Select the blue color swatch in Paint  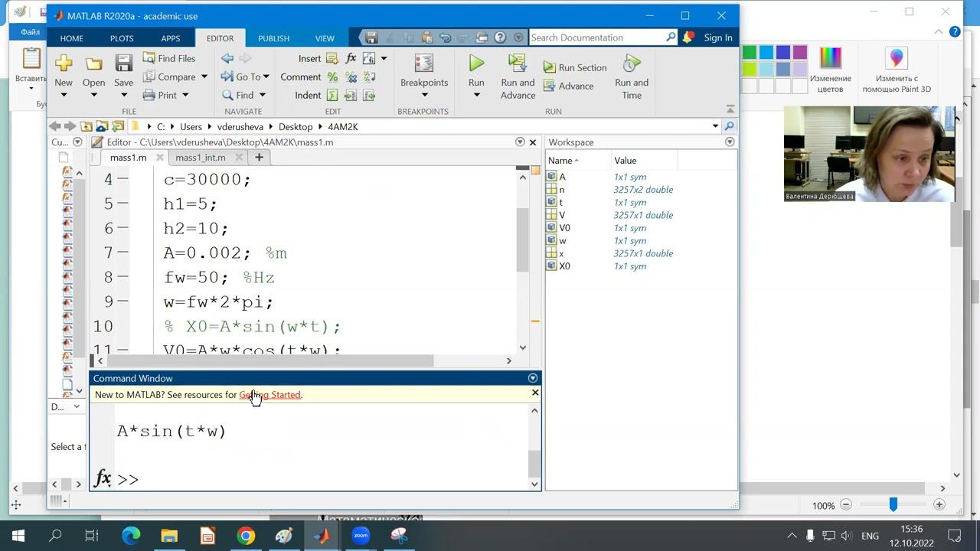(783, 52)
